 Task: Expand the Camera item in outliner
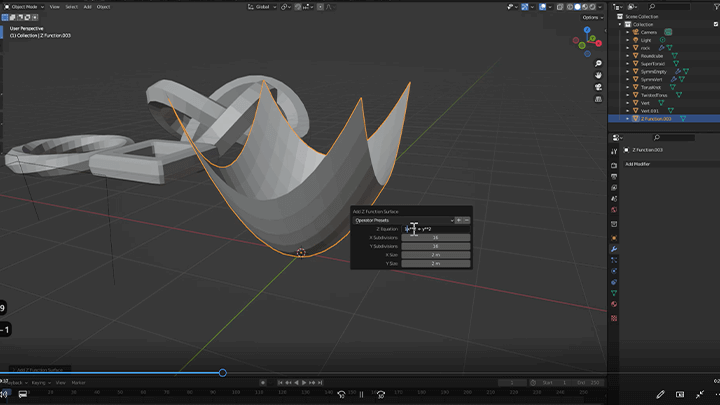[x=628, y=32]
